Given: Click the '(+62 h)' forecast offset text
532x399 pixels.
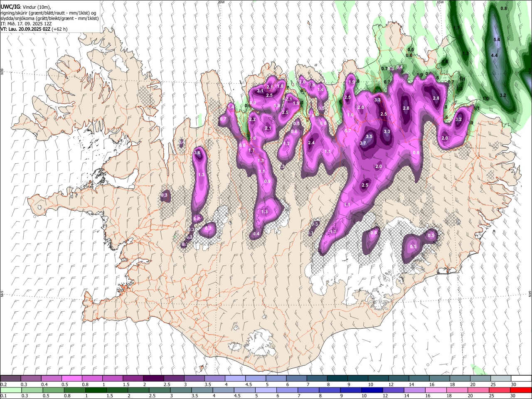Looking at the screenshot, I should (59, 29).
